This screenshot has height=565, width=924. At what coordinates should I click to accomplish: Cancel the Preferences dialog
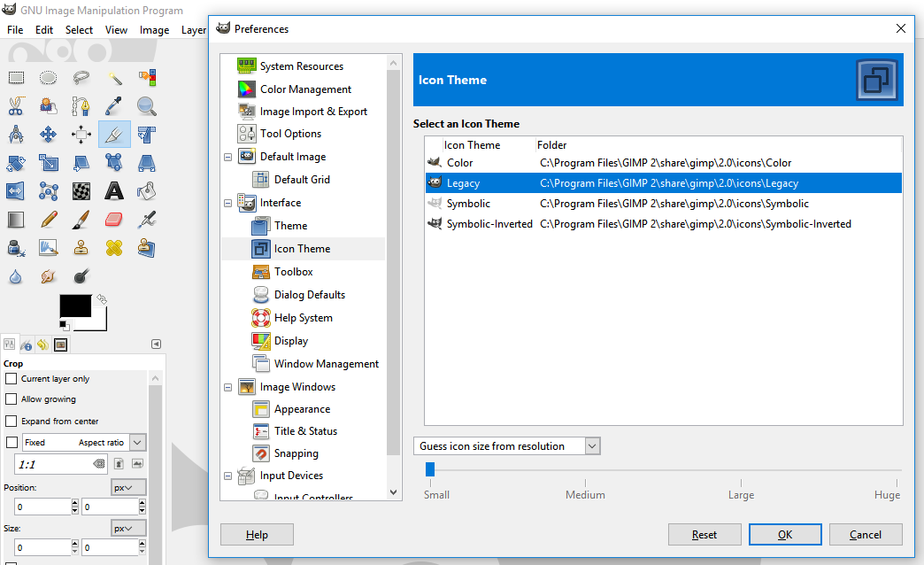pyautogui.click(x=866, y=535)
